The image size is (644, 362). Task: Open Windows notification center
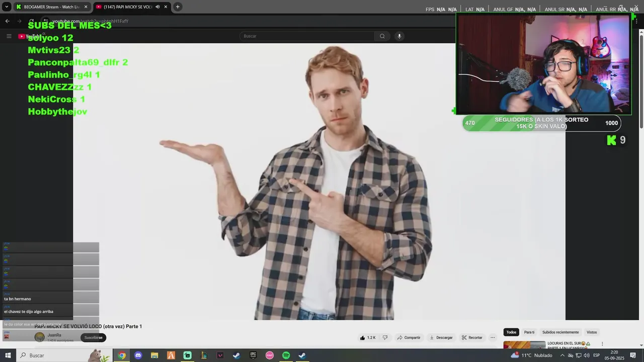[x=633, y=355]
